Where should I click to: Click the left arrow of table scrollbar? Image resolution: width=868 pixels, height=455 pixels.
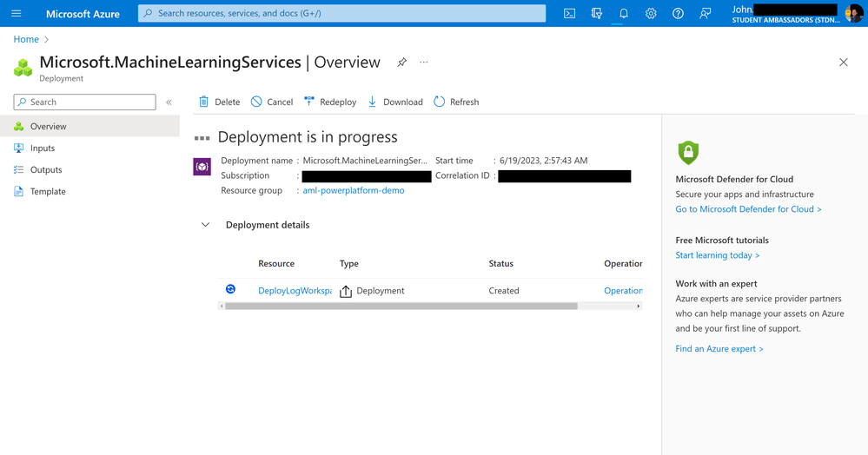[222, 307]
